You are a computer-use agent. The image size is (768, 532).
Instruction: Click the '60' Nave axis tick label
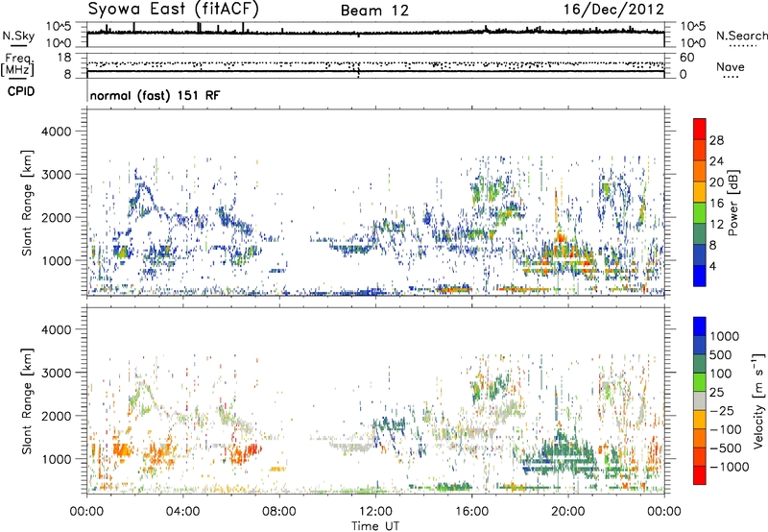[x=687, y=58]
